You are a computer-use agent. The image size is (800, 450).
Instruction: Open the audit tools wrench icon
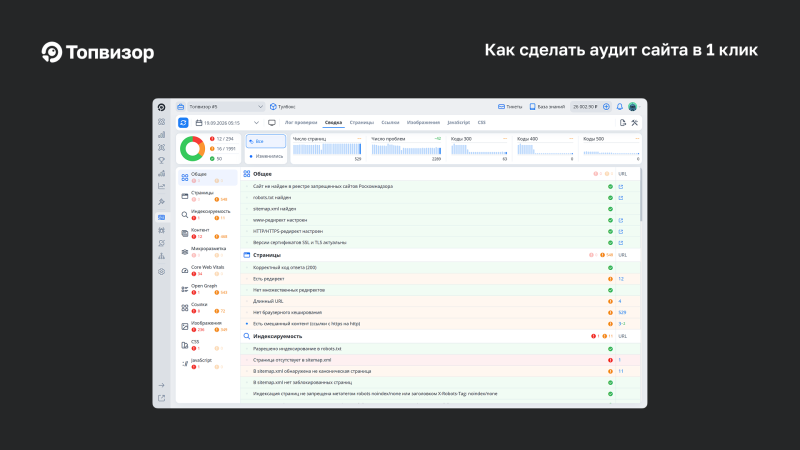pyautogui.click(x=634, y=122)
